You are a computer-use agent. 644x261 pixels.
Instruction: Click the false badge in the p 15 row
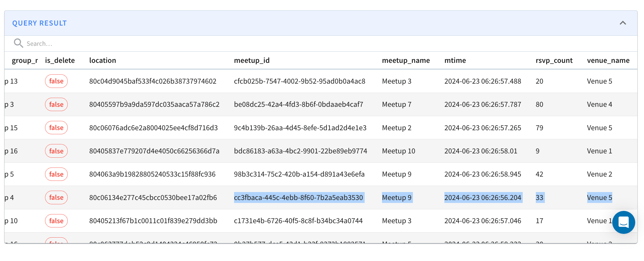(56, 128)
